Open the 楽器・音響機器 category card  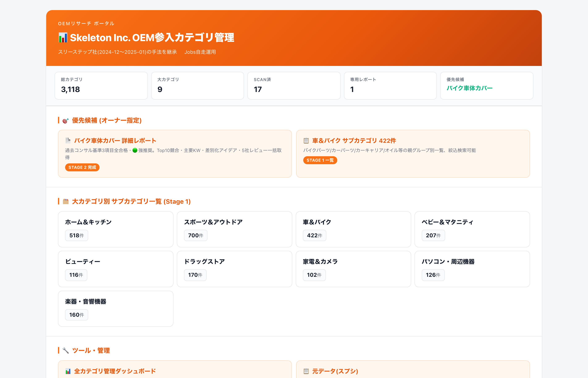click(x=115, y=309)
